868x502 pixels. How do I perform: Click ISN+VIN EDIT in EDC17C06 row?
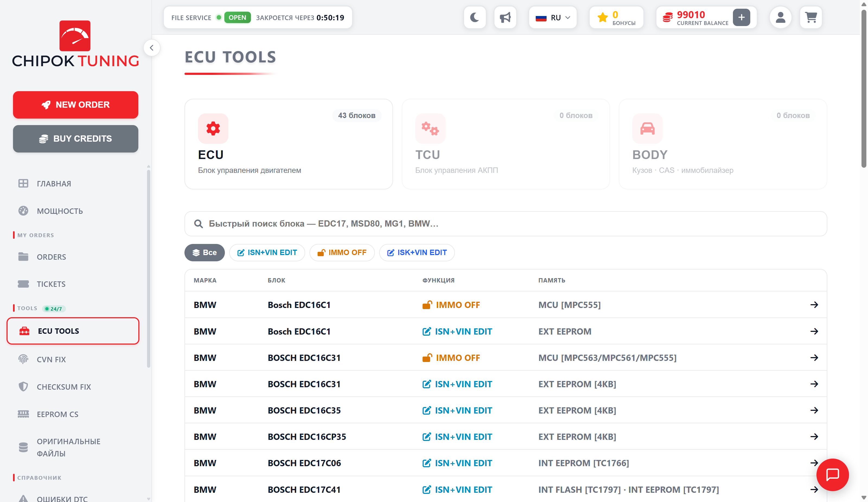pyautogui.click(x=457, y=463)
